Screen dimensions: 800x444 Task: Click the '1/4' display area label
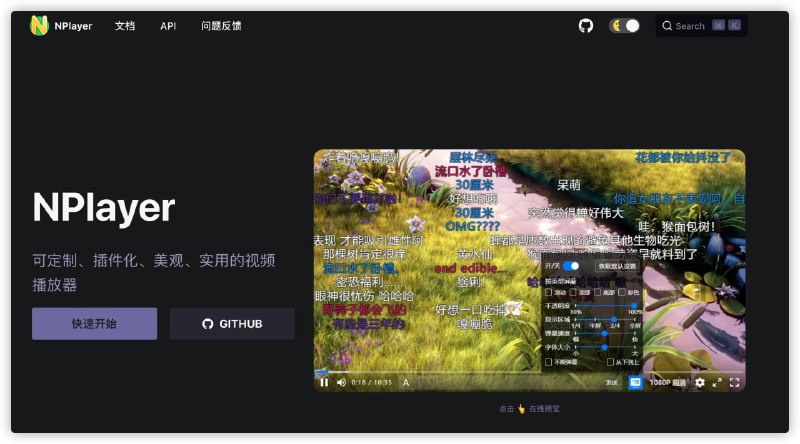click(x=576, y=326)
